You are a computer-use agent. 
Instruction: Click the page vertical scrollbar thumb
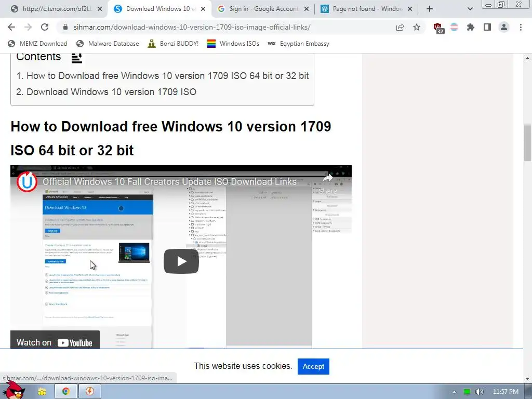click(528, 142)
